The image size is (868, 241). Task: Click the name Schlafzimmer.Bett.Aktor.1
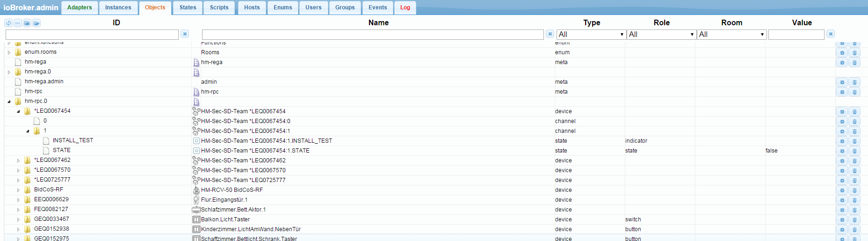point(233,210)
